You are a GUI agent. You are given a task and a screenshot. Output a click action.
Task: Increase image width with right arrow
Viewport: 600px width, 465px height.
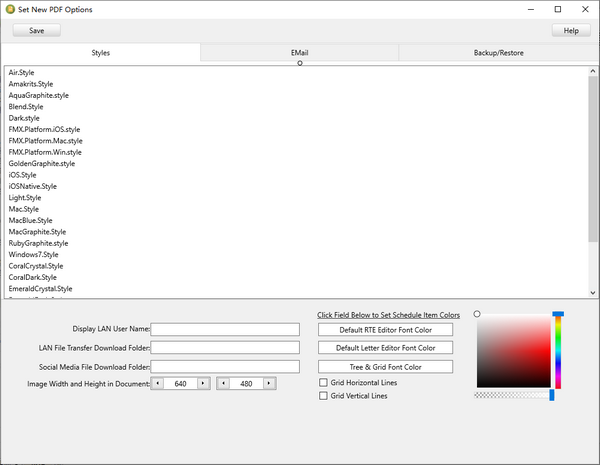(203, 383)
